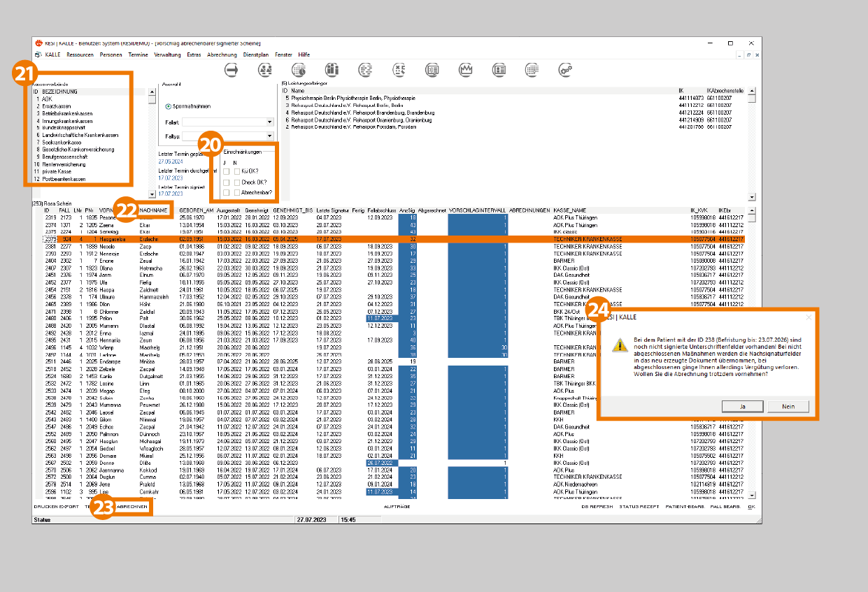Viewport: 868px width, 592px height.
Task: Expand the Falltyp dropdown
Action: tap(269, 136)
